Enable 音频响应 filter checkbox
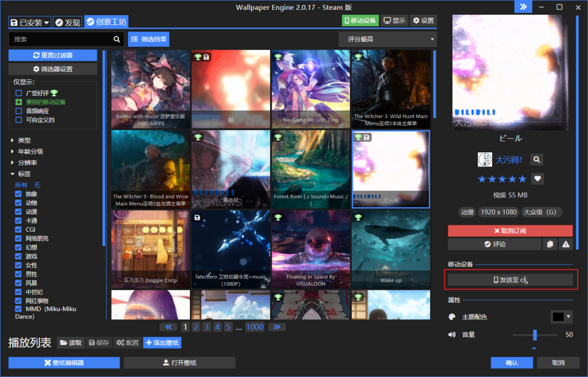The height and width of the screenshot is (377, 588). coord(19,111)
